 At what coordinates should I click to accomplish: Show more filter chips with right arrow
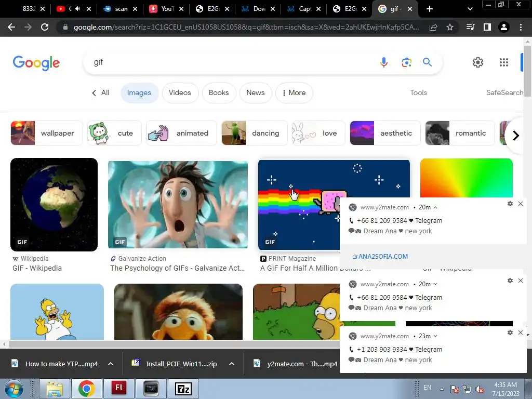516,136
